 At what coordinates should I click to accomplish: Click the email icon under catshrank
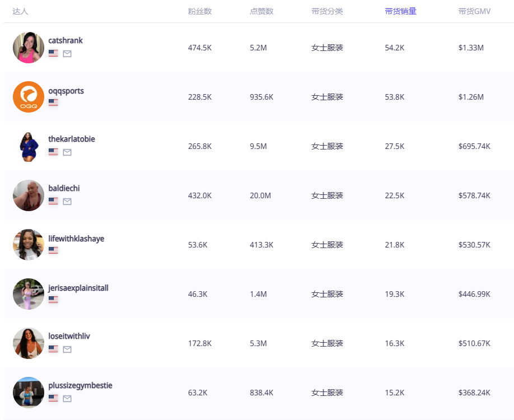pyautogui.click(x=67, y=54)
